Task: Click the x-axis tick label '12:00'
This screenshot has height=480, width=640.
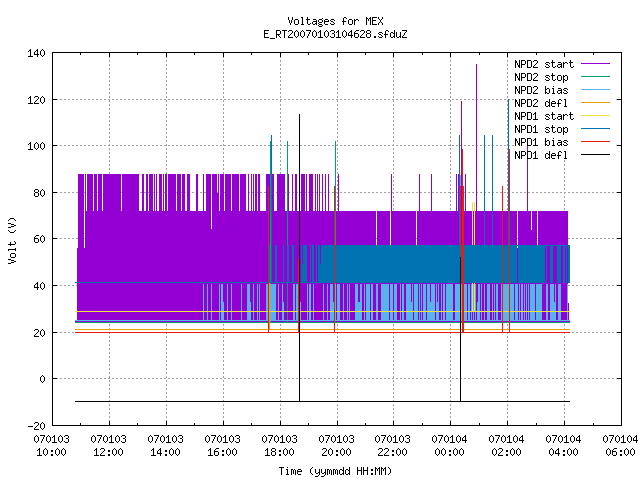Action: tap(109, 452)
